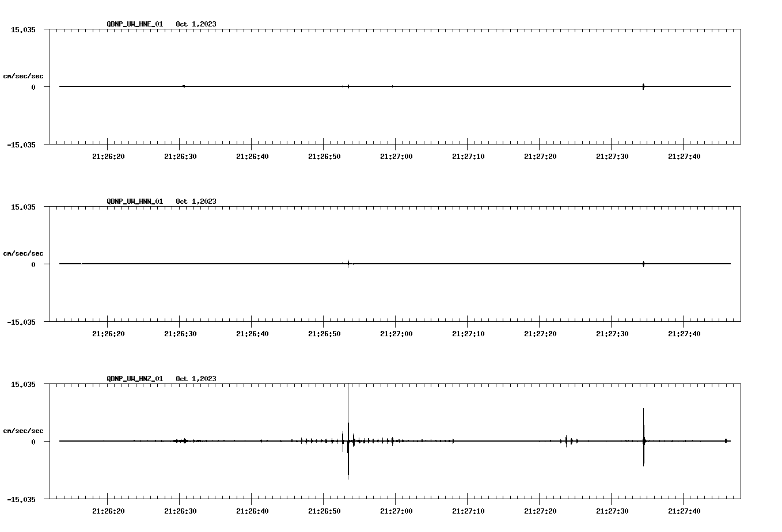Click the zero axis label on HNZ plot
Image resolution: width=782 pixels, height=532 pixels.
(33, 442)
